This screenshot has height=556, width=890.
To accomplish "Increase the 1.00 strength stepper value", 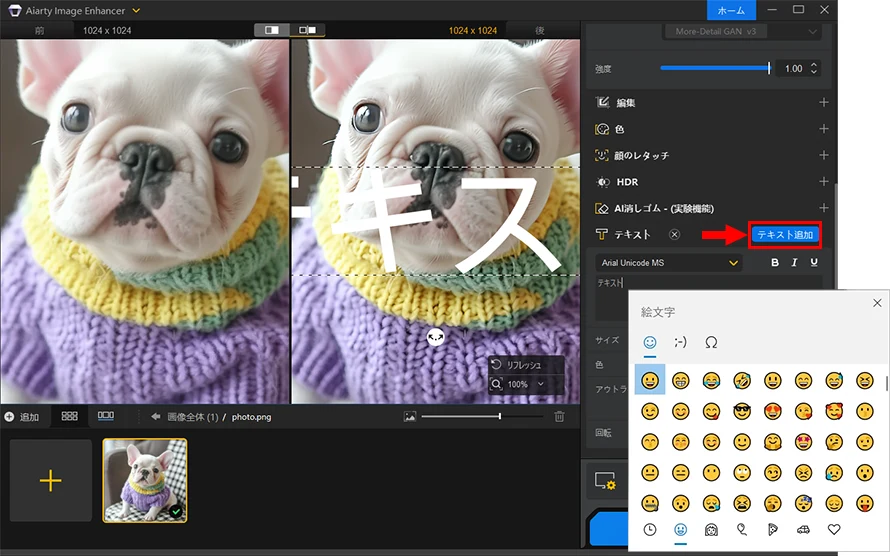I will point(814,65).
